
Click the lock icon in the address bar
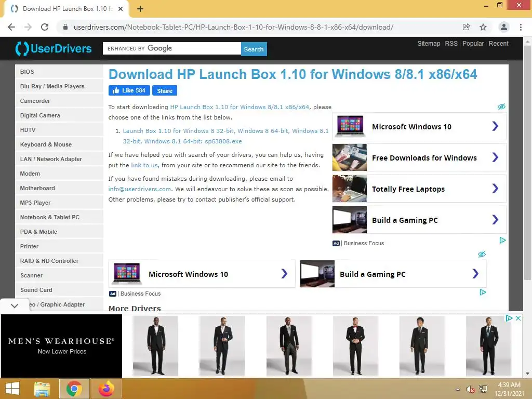65,27
